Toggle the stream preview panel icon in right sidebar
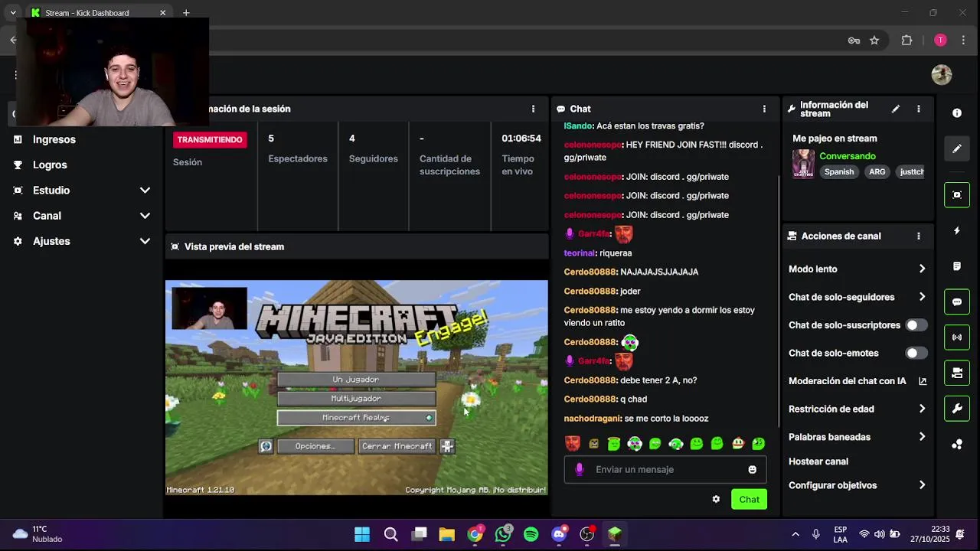 tap(957, 195)
